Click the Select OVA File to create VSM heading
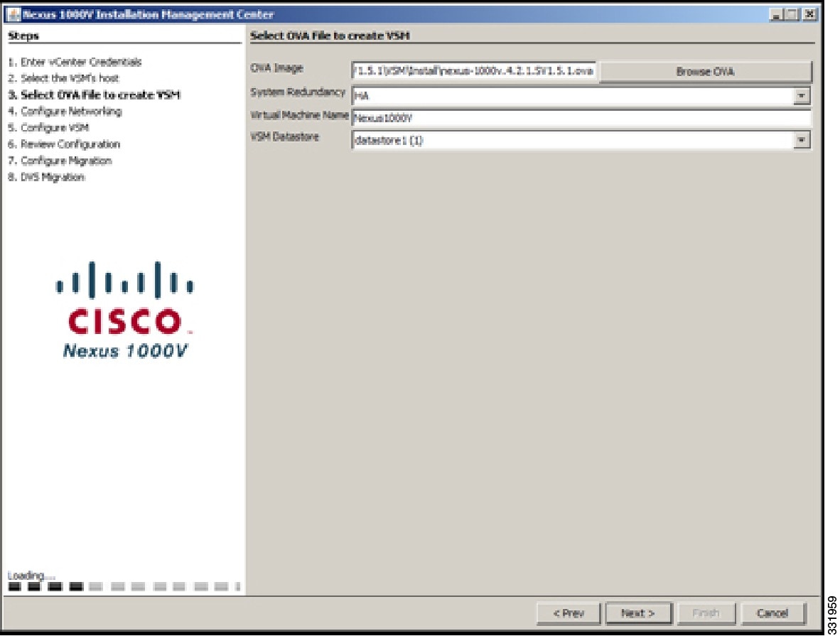This screenshot has height=636, width=840. pyautogui.click(x=330, y=36)
